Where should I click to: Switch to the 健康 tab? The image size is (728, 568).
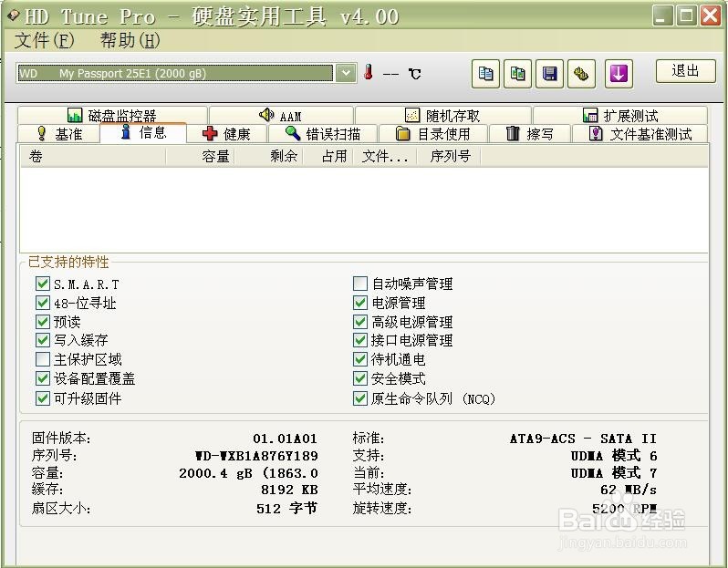226,134
